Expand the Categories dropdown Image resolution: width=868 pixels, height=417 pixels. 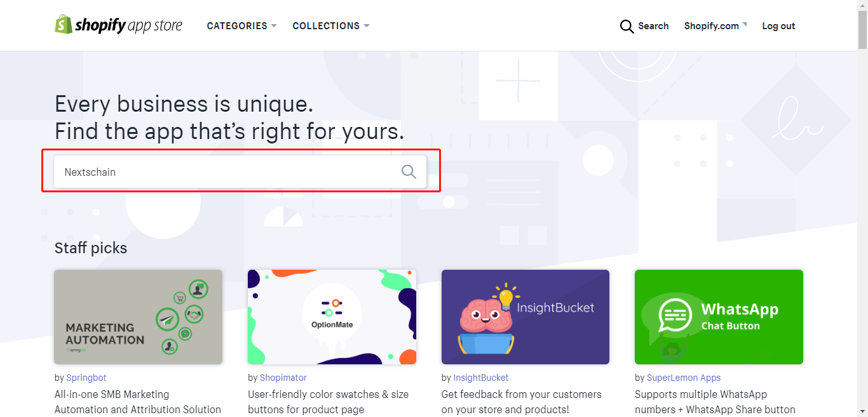pyautogui.click(x=241, y=26)
